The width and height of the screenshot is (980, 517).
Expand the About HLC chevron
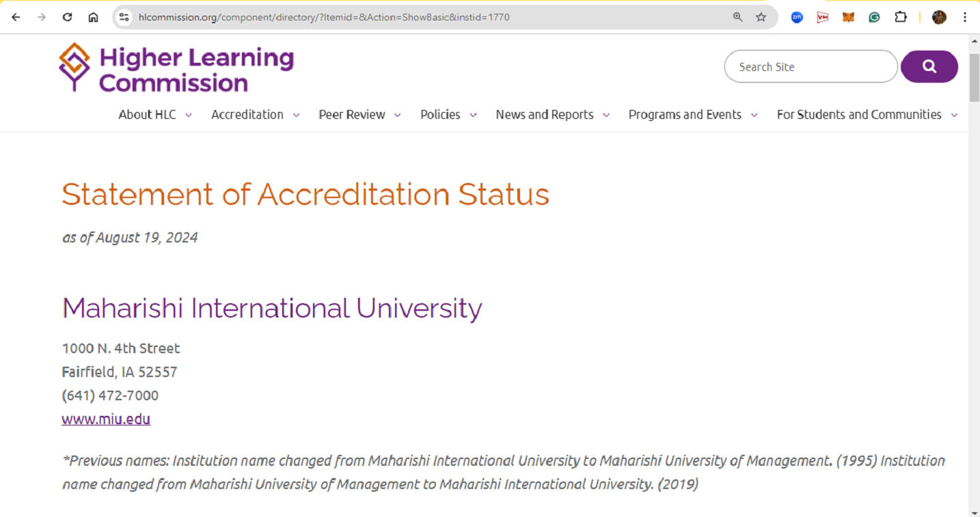click(189, 115)
